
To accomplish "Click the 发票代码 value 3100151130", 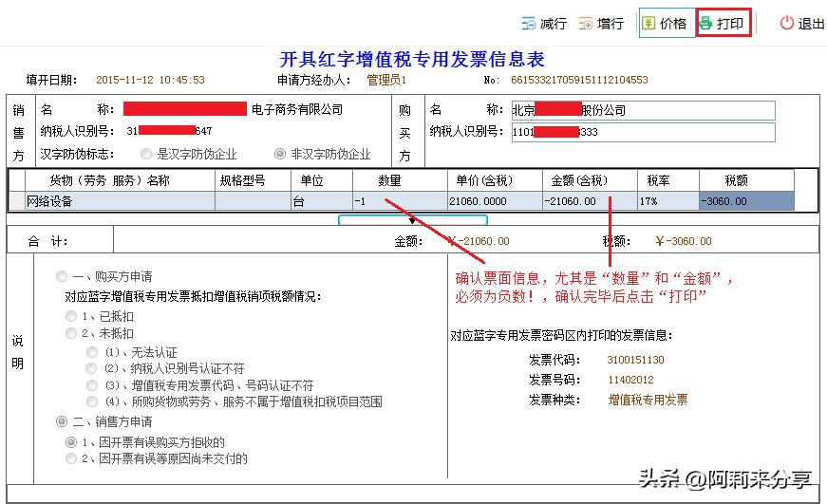I will (x=635, y=360).
